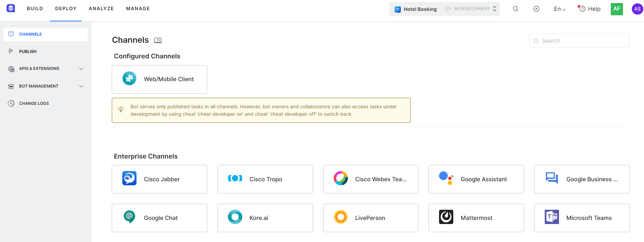Open the AF green avatar
The image size is (644, 242).
(617, 9)
